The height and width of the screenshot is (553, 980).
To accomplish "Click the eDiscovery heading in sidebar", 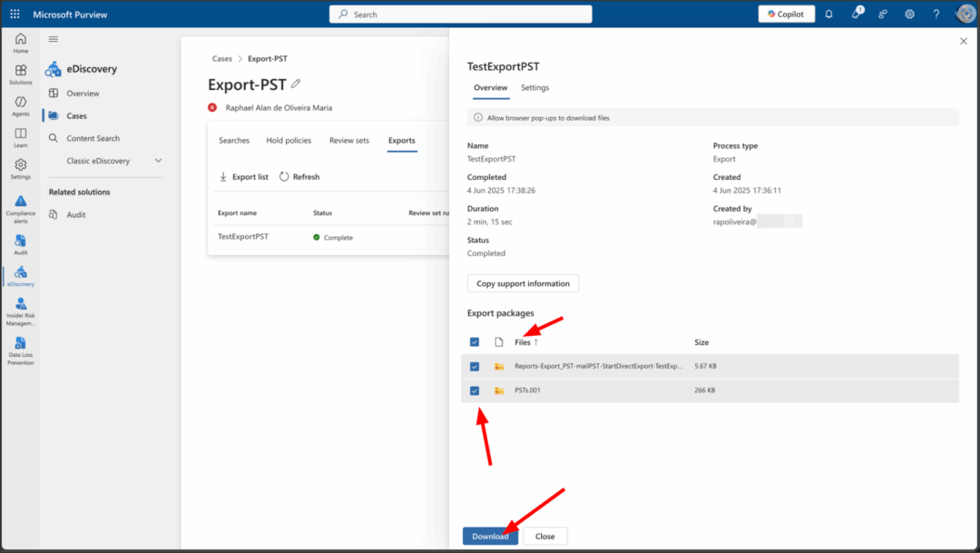I will tap(92, 69).
